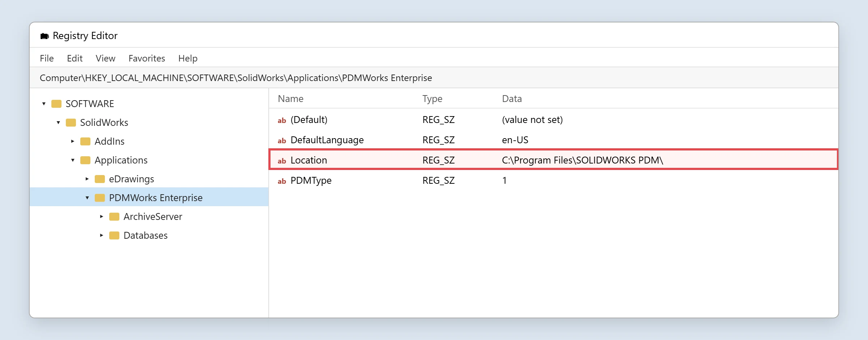Open the Edit menu
Viewport: 868px width, 340px height.
point(75,58)
